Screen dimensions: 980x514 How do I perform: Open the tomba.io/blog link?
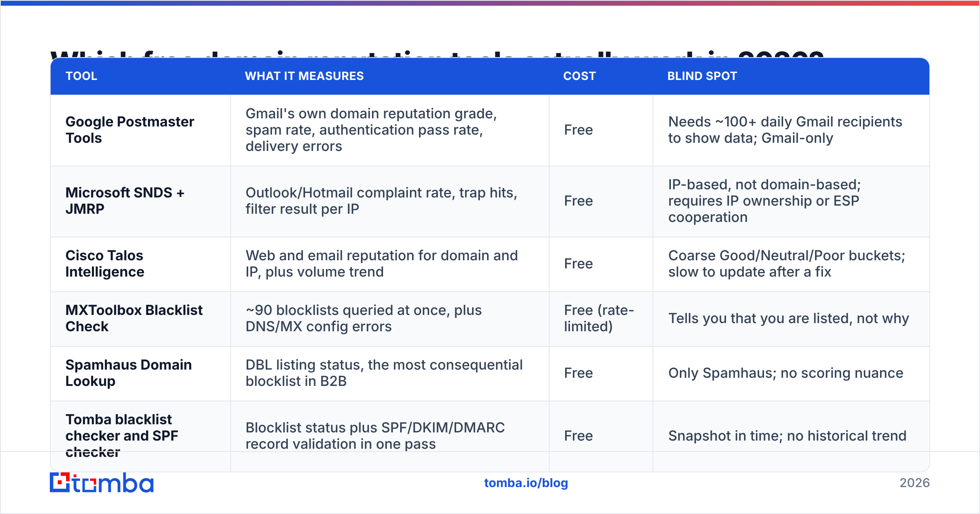click(526, 483)
